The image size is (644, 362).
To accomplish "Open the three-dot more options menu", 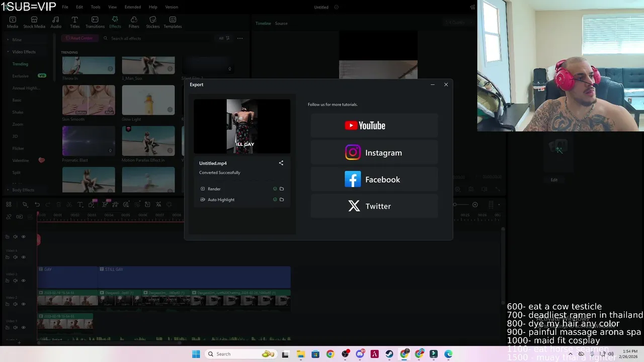I will pyautogui.click(x=240, y=38).
